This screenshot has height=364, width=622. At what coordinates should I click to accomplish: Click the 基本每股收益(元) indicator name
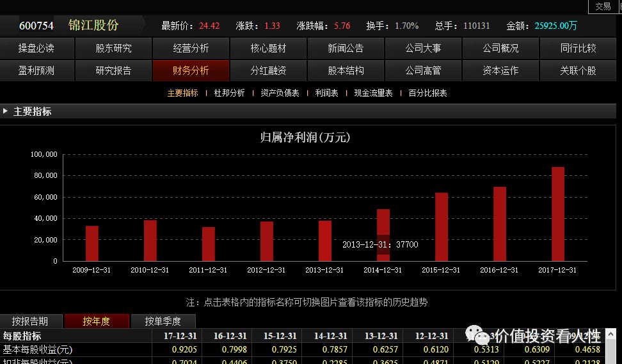tap(38, 350)
